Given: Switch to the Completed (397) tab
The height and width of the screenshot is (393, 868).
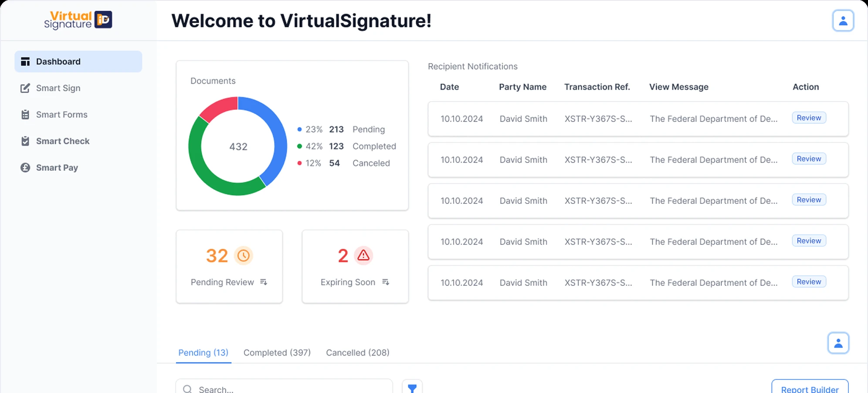Looking at the screenshot, I should (277, 352).
